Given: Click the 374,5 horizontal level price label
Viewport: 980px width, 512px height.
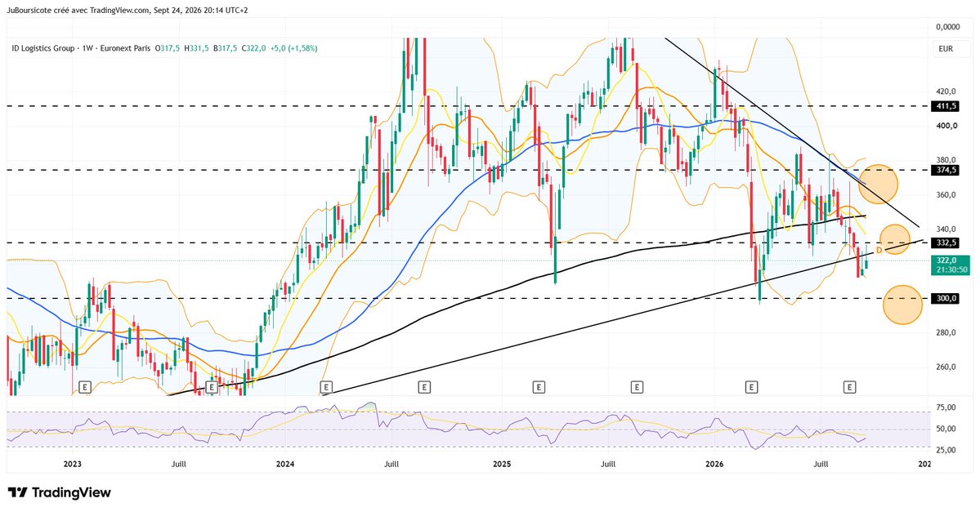Looking at the screenshot, I should click(946, 170).
